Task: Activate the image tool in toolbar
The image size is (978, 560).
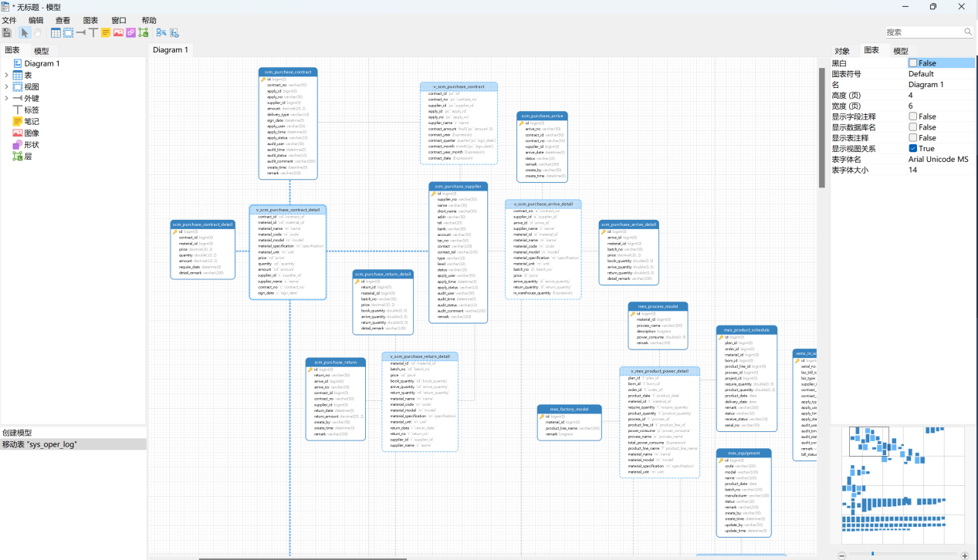Action: pyautogui.click(x=119, y=32)
